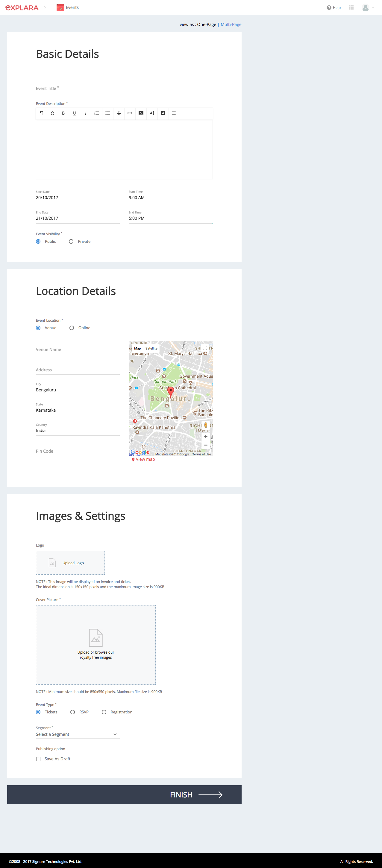
Task: Insert an image into description
Action: [x=141, y=113]
